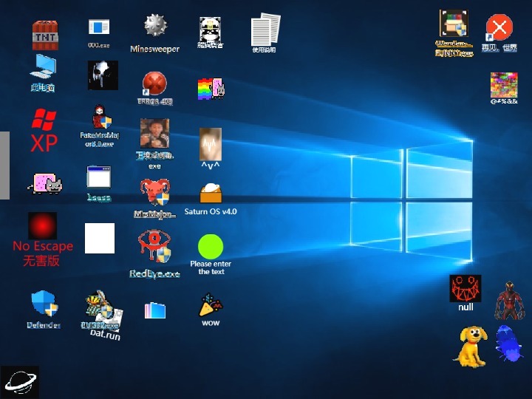Launch the ERROR 403 icon
This screenshot has height=399, width=532.
154,83
